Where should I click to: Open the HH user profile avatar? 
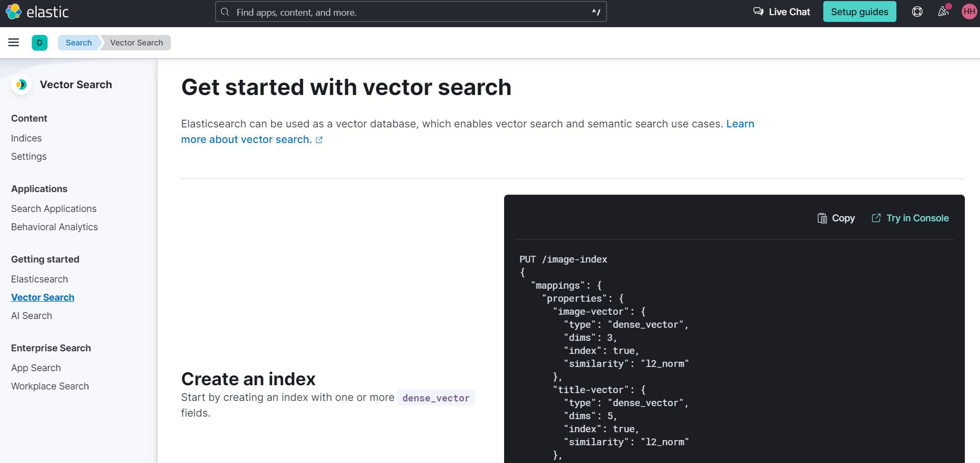coord(969,11)
